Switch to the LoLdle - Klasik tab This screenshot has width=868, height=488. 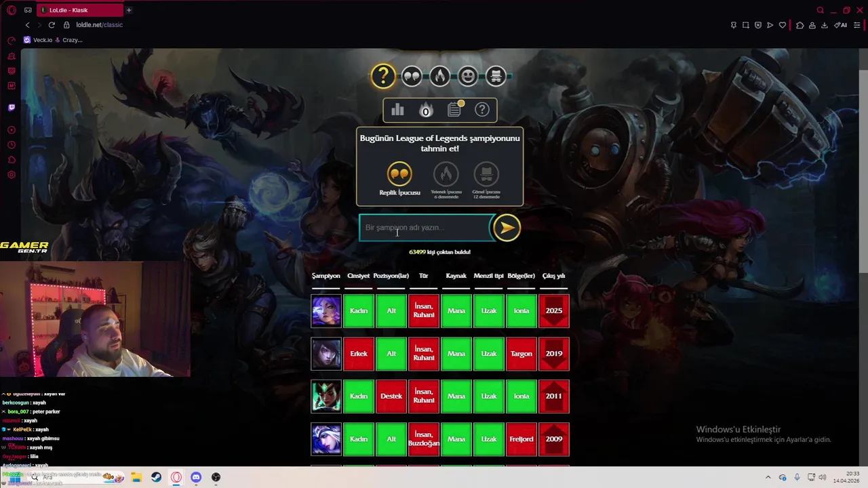click(x=80, y=10)
